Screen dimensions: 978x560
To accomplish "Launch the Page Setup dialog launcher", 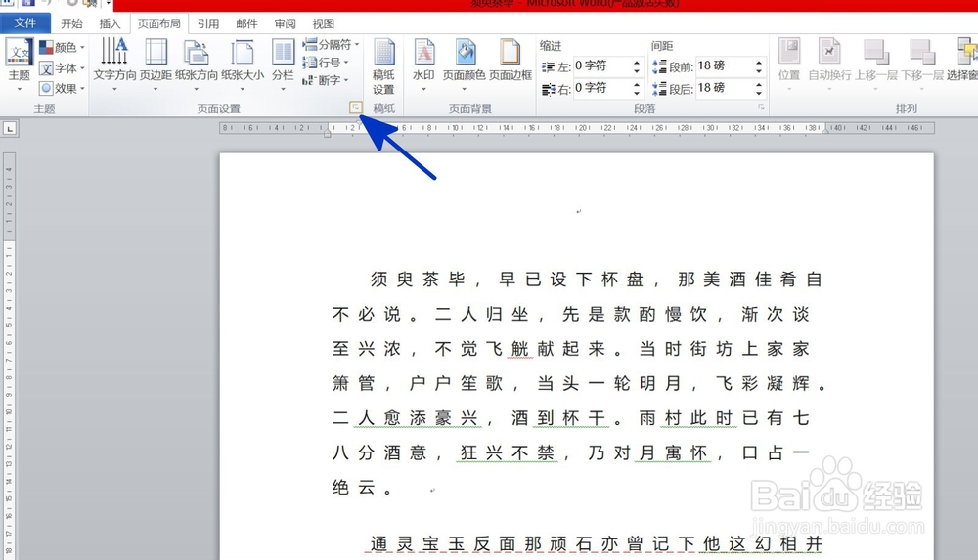I will pyautogui.click(x=355, y=108).
